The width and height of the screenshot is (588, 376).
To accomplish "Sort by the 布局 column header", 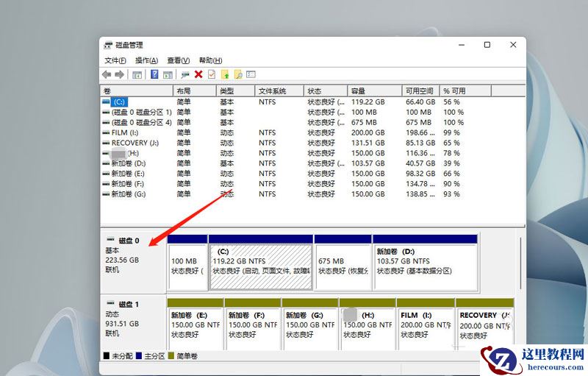I will click(x=194, y=91).
